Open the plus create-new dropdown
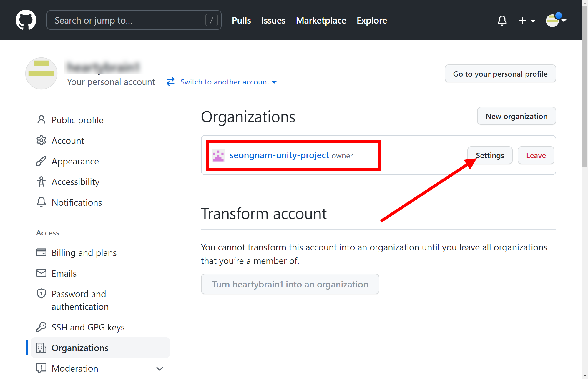The width and height of the screenshot is (588, 379). [x=527, y=21]
